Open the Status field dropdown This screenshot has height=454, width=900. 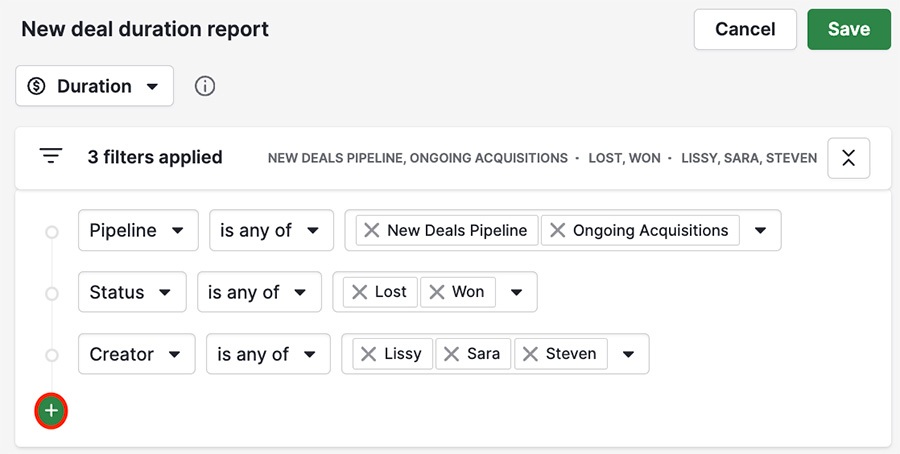[132, 292]
